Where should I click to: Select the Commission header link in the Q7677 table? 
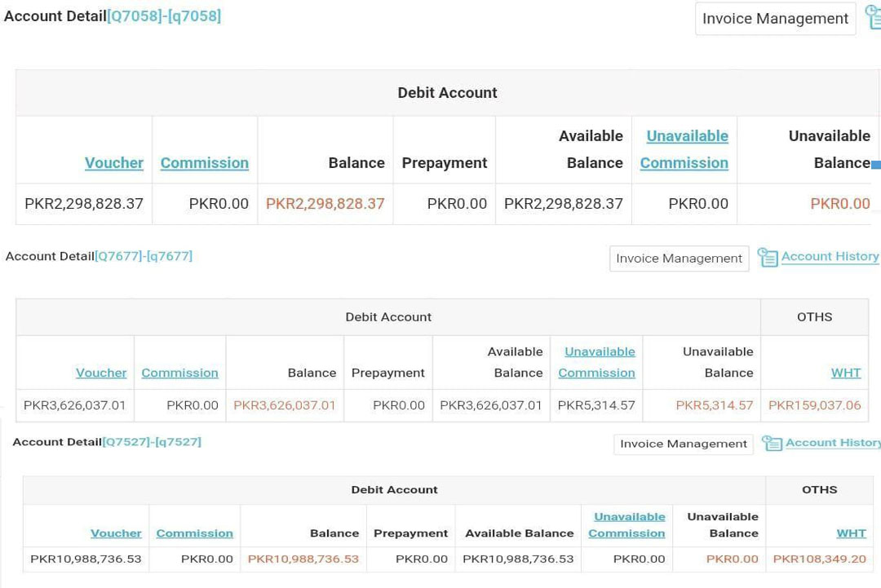(x=179, y=373)
